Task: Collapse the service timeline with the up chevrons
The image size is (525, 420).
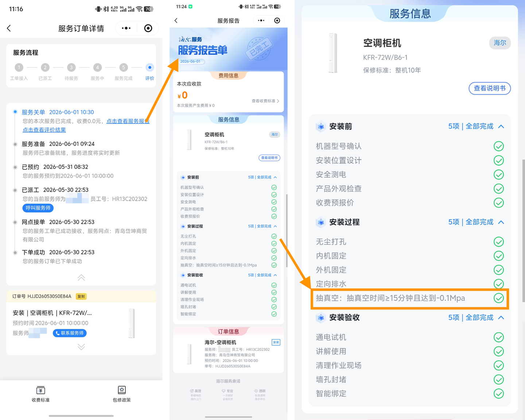Action: [81, 278]
